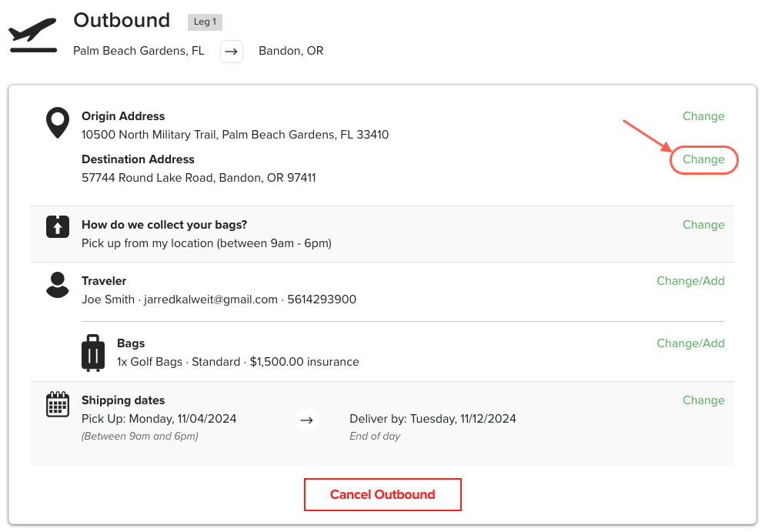765x532 pixels.
Task: Click the (Between 9am and 6pm) note
Action: click(x=139, y=437)
